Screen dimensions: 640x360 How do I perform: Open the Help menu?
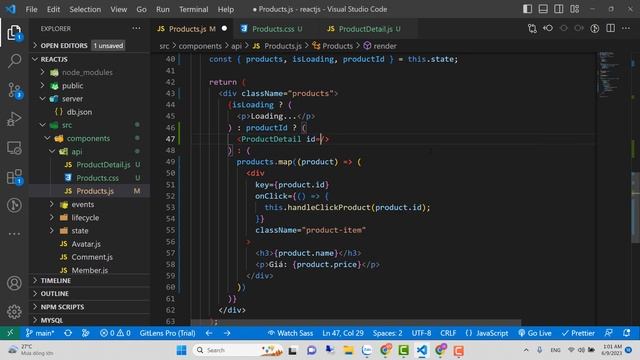tap(226, 9)
